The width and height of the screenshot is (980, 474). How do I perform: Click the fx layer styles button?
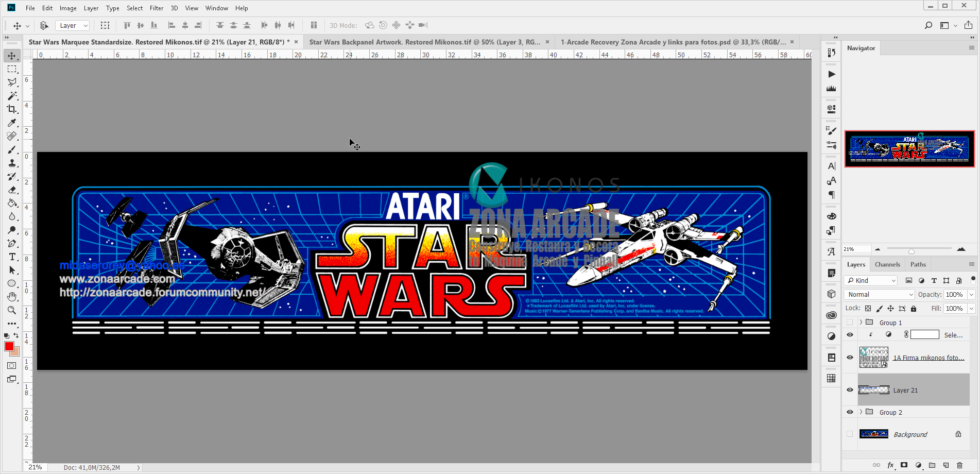coord(891,465)
